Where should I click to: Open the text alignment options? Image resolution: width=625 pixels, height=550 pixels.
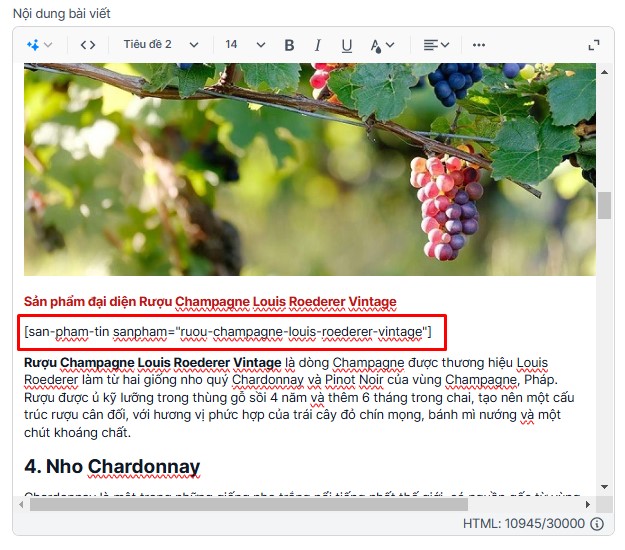(x=430, y=45)
